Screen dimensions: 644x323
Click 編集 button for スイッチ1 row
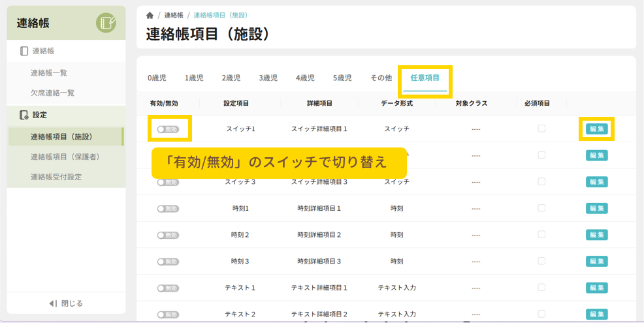[596, 129]
